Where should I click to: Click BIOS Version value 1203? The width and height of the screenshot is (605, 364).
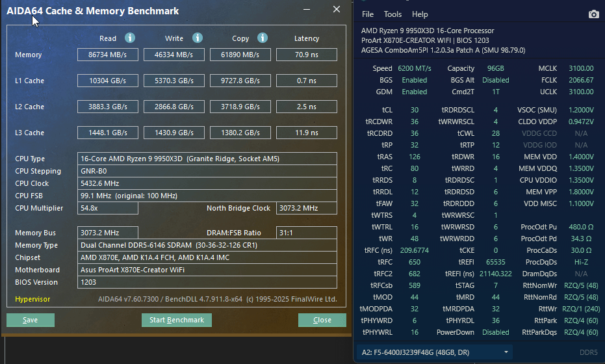pos(207,282)
